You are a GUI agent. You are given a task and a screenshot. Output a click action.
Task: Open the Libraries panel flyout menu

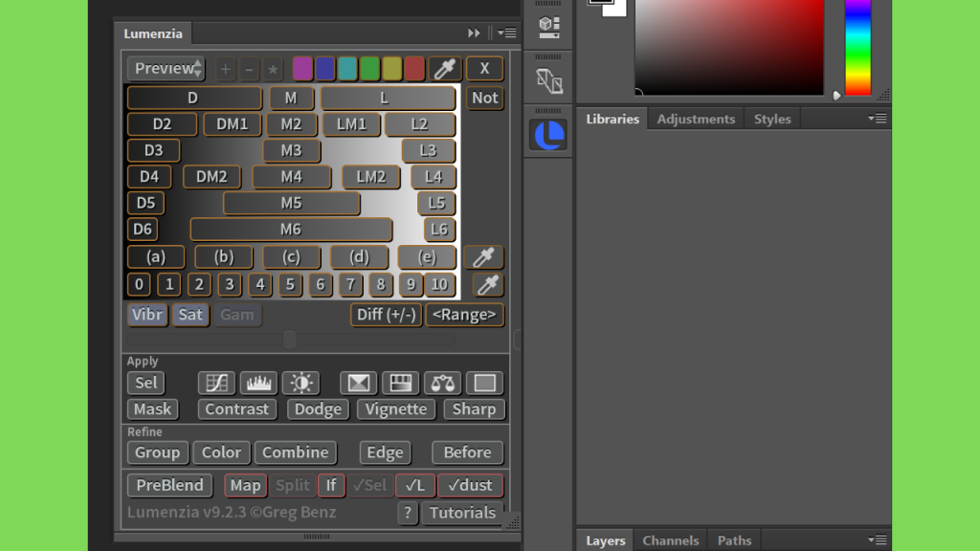(878, 118)
